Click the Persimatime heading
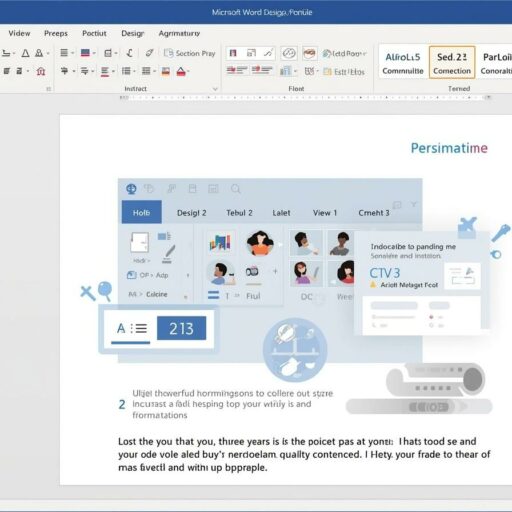512x512 pixels. click(449, 148)
